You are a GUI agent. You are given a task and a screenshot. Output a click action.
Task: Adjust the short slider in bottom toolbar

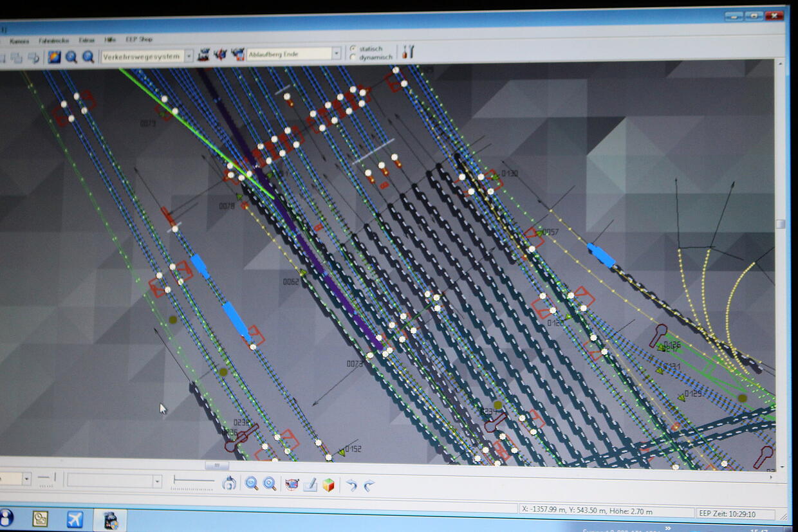point(47,477)
